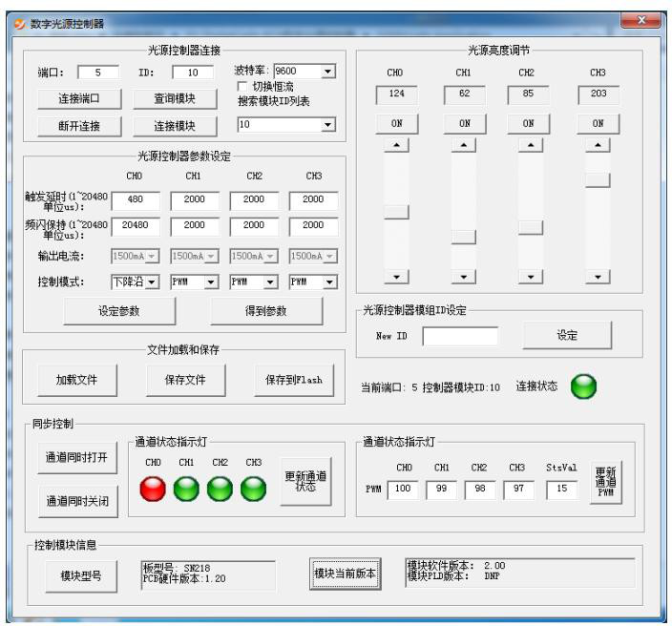
Task: Click the 通道同时打开 button
Action: point(77,457)
